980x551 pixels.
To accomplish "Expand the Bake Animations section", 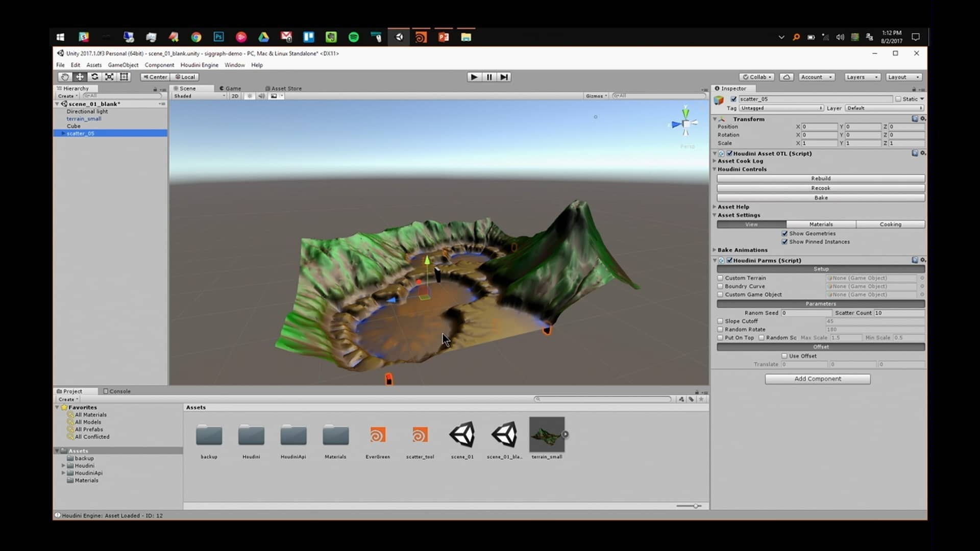I will tap(715, 250).
